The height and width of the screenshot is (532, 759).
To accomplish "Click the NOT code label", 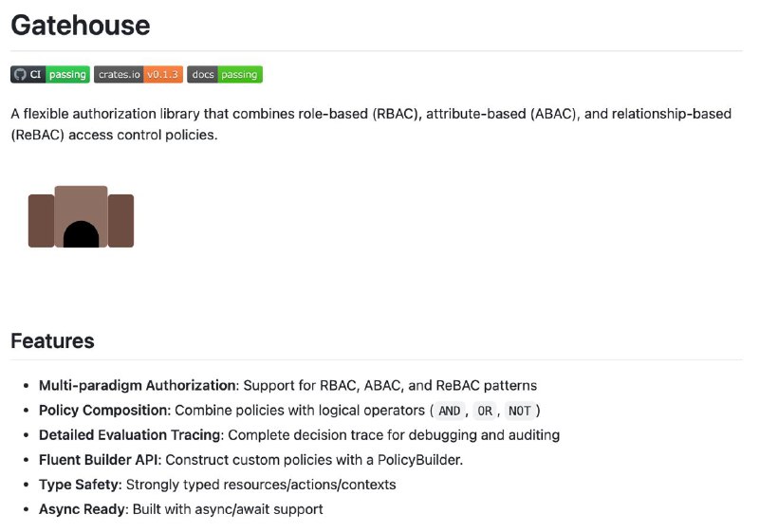I will pyautogui.click(x=519, y=411).
